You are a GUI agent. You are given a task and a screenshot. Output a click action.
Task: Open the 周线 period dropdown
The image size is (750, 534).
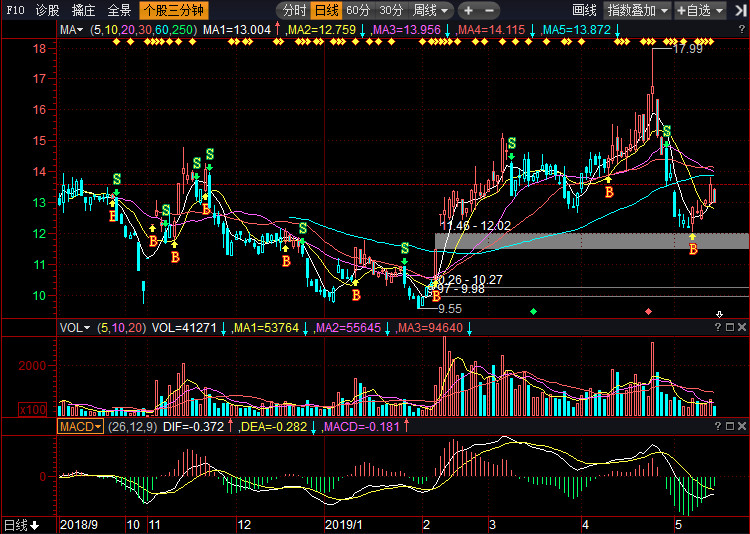point(430,11)
